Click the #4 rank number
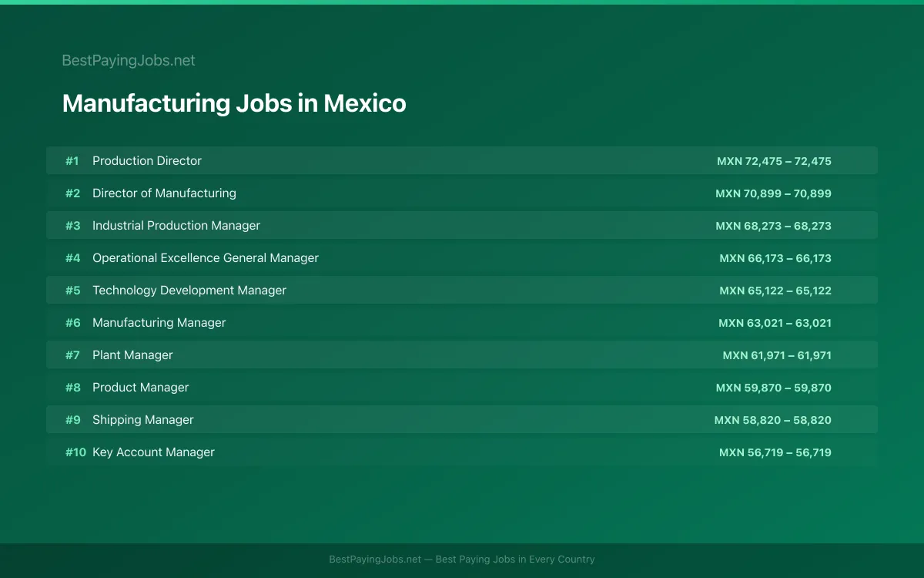This screenshot has height=578, width=924. tap(72, 258)
